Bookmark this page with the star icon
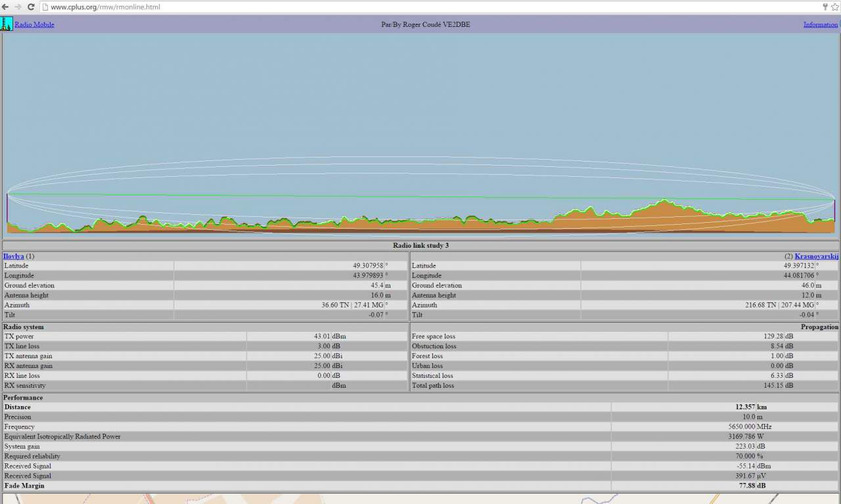This screenshot has width=841, height=504. click(x=835, y=7)
